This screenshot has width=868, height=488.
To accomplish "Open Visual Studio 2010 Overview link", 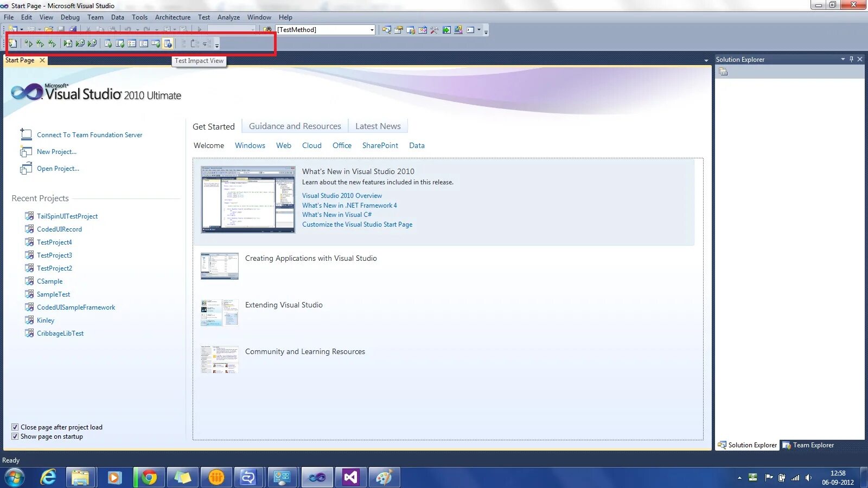I will [342, 196].
